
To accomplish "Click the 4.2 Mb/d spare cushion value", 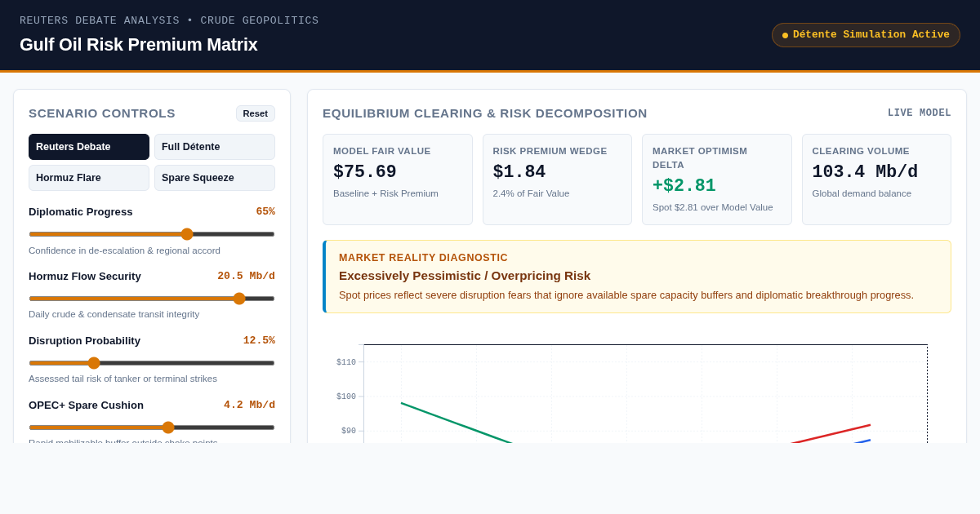I will click(249, 405).
